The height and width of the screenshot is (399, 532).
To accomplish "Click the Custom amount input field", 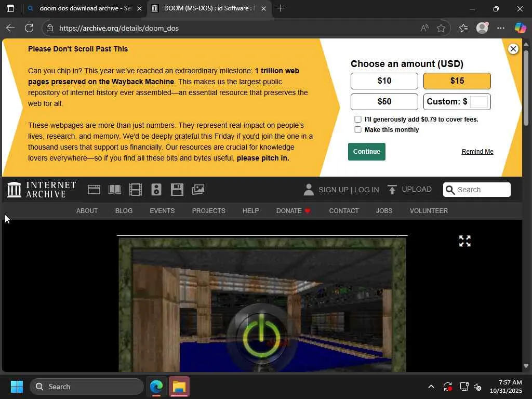I will (x=478, y=101).
